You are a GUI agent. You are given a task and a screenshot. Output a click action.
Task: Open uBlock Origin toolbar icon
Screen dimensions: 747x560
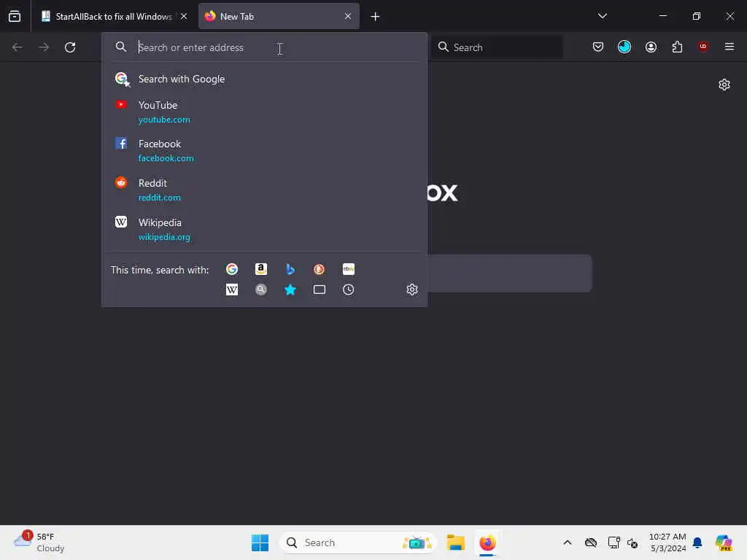coord(703,47)
